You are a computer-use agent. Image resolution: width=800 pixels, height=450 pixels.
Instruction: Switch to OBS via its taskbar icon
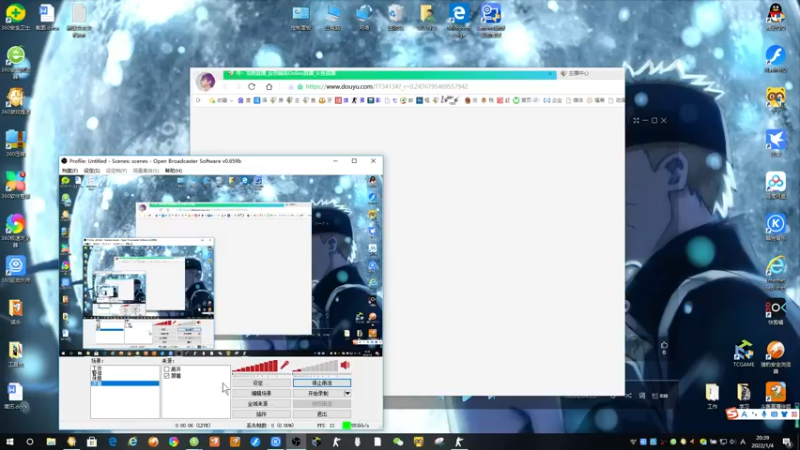(296, 442)
